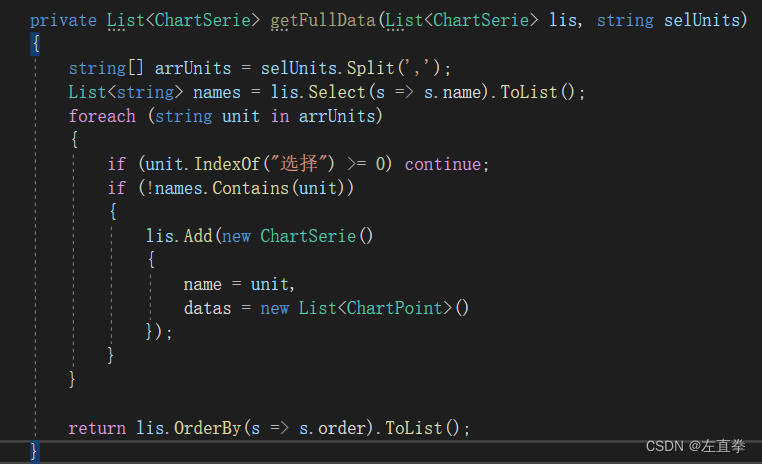Click the highlighted closing brace of the method
Image resolution: width=762 pixels, height=464 pixels.
click(34, 451)
